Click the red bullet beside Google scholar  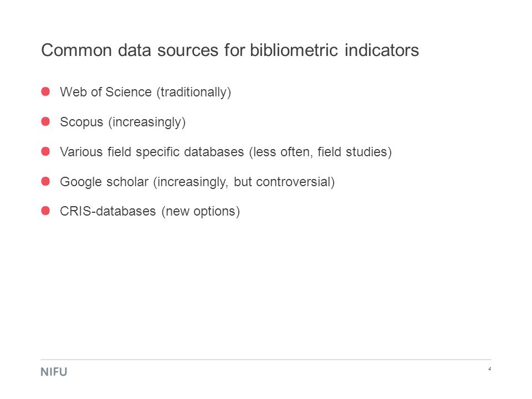(x=45, y=181)
